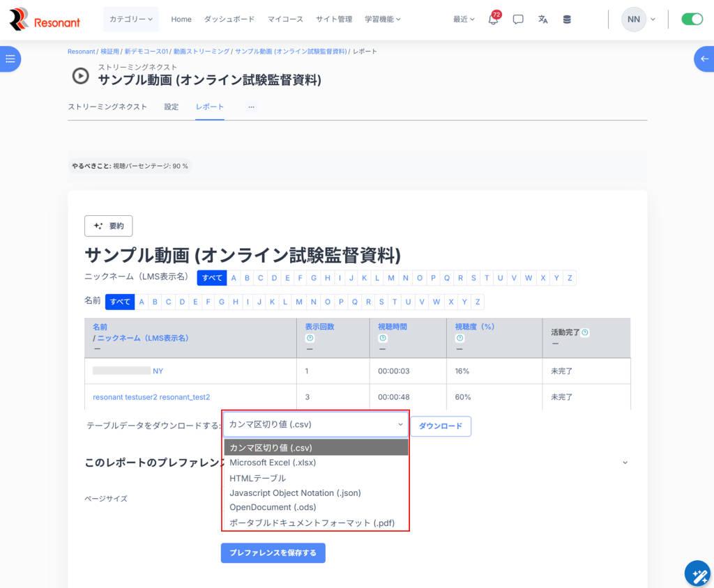
Task: Click help icon beside 活動完了 column
Action: [x=585, y=332]
